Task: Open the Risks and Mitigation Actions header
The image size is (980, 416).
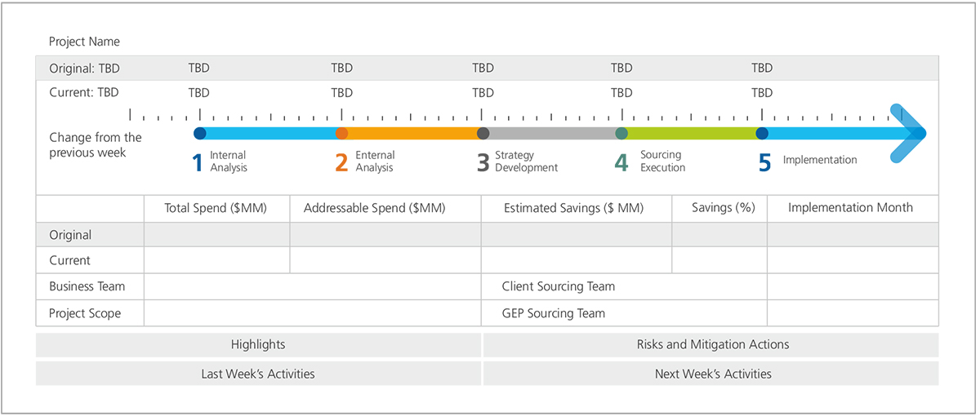Action: 711,344
